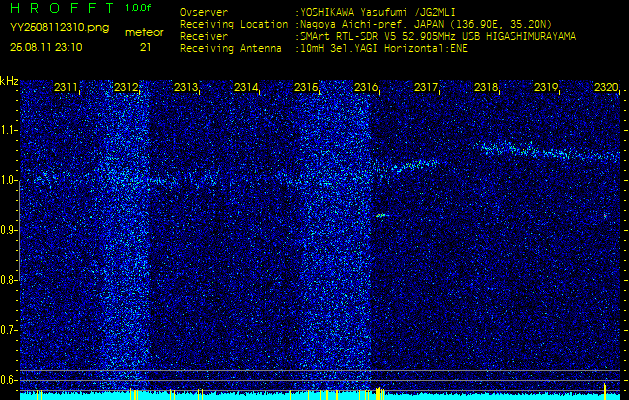
Task: Click time marker 2311
Action: [66, 87]
